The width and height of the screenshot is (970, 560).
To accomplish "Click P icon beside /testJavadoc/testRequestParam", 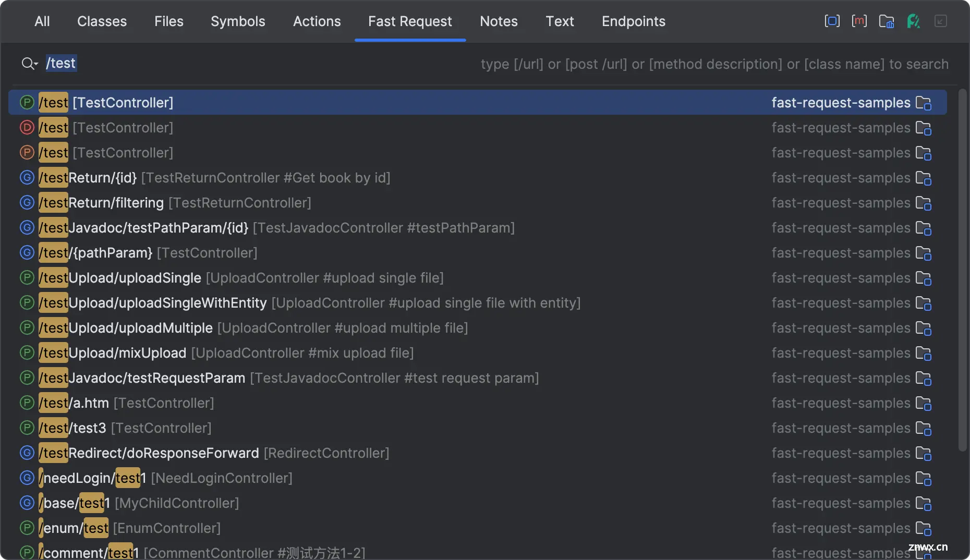I will (x=27, y=378).
